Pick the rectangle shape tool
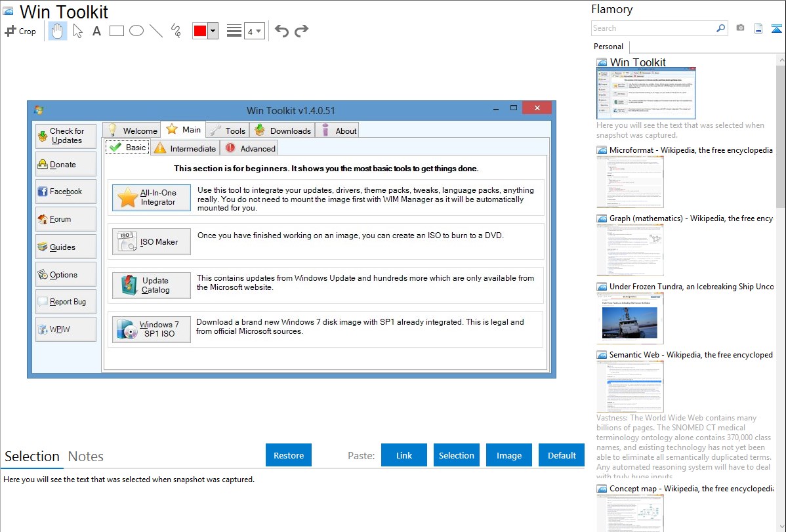 (x=116, y=31)
